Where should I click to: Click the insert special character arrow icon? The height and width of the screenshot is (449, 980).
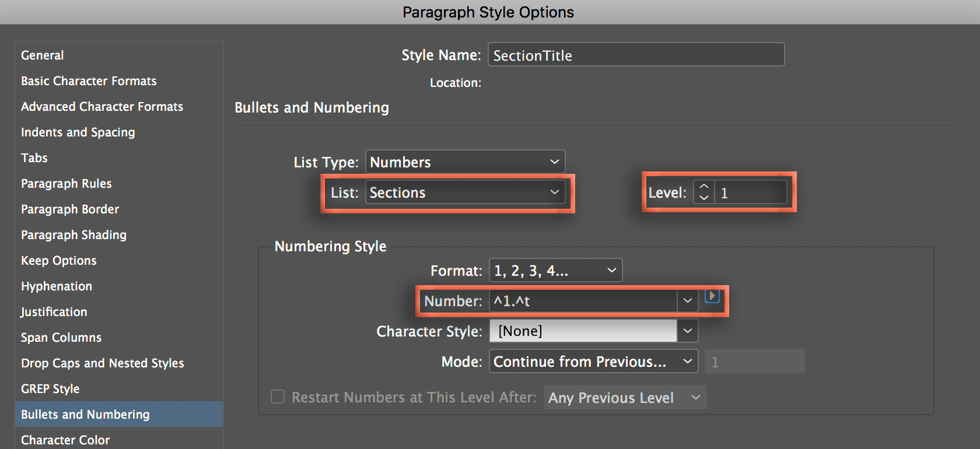pyautogui.click(x=712, y=296)
